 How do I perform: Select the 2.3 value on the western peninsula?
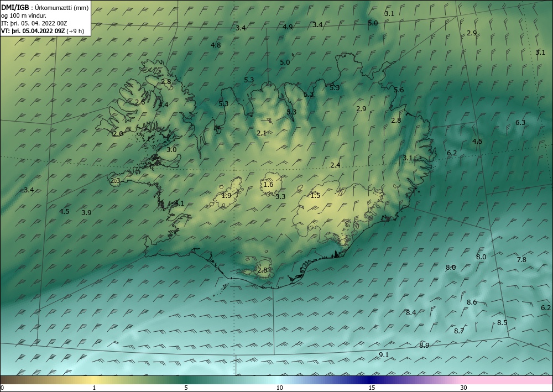[x=116, y=181]
